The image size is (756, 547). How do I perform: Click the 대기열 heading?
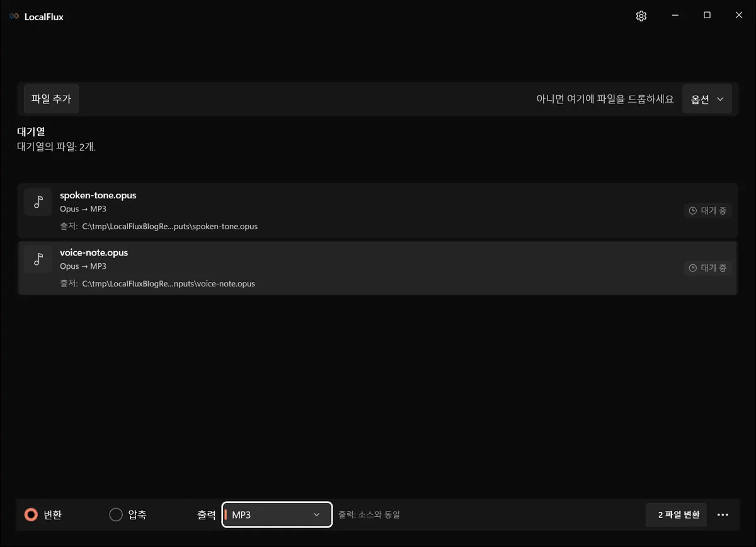[x=31, y=132]
